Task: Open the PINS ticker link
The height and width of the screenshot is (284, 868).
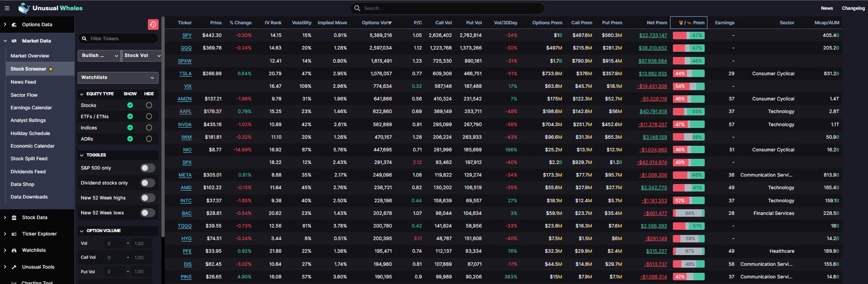Action: (x=186, y=277)
